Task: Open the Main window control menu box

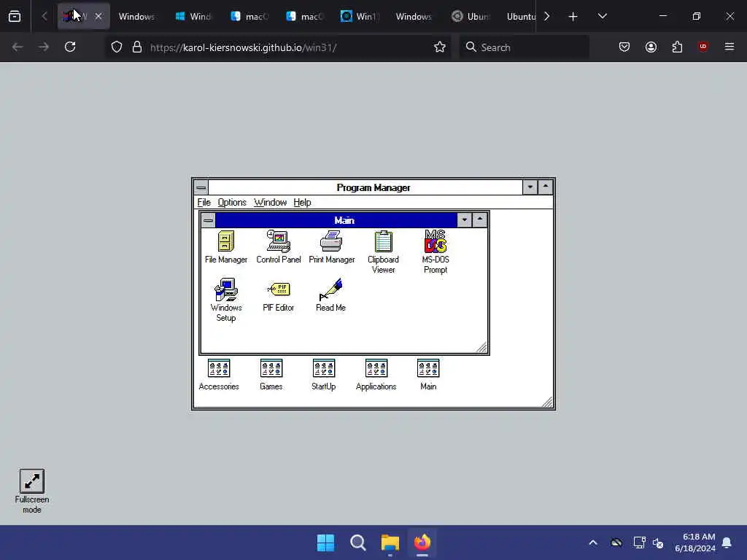Action: click(208, 220)
